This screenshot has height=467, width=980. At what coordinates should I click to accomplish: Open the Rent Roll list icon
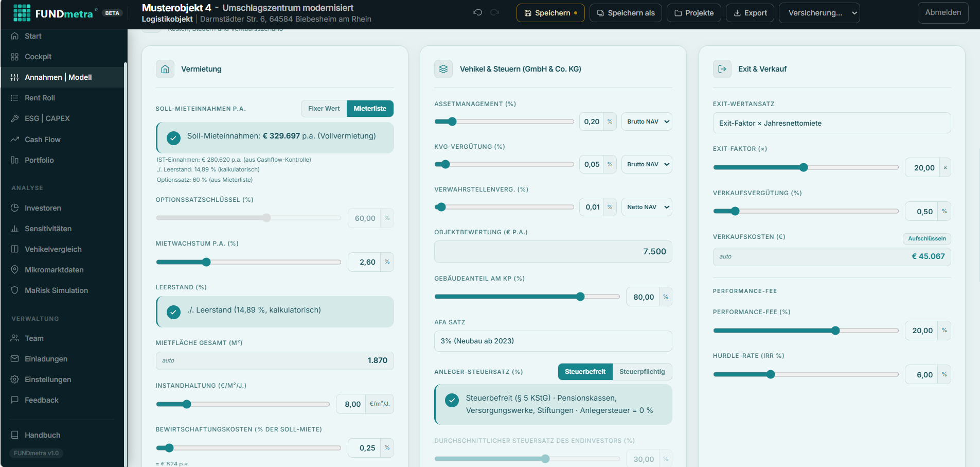[14, 98]
